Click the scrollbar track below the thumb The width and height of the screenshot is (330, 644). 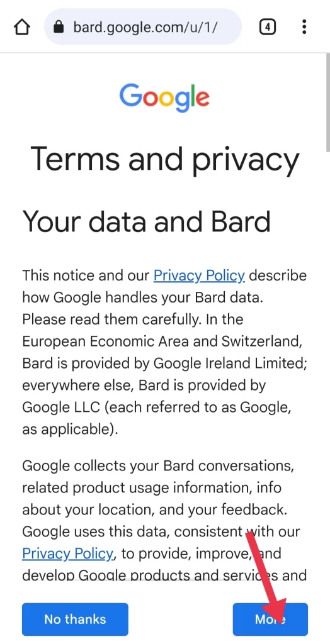pyautogui.click(x=327, y=370)
